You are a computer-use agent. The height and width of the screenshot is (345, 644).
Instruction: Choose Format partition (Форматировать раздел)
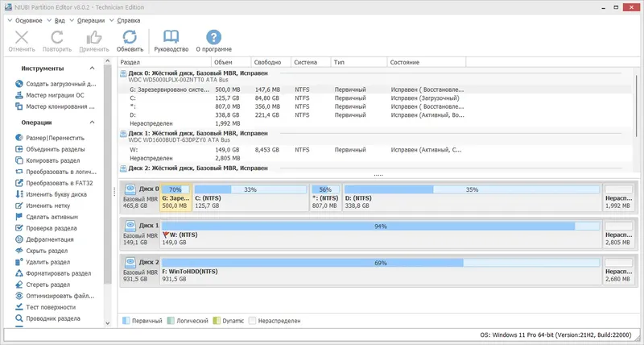pos(53,273)
